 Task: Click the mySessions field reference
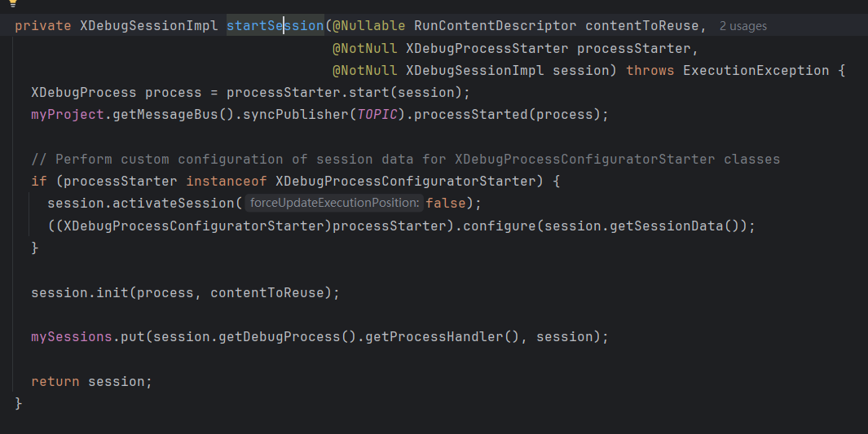[x=72, y=336]
